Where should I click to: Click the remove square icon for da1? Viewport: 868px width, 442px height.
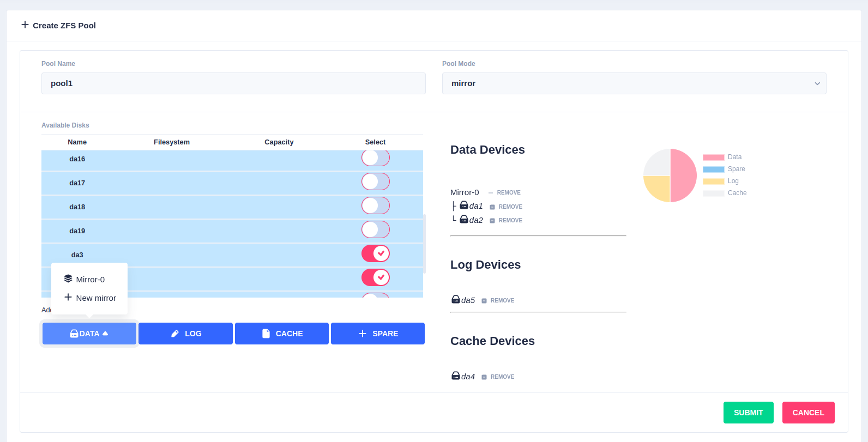point(492,207)
